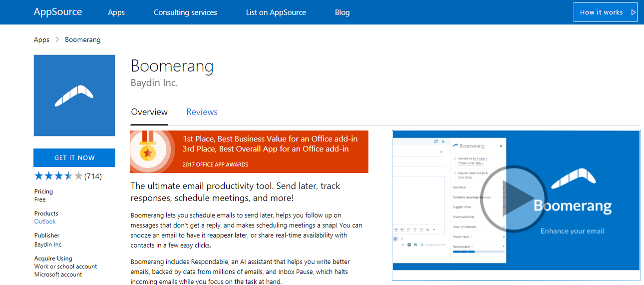This screenshot has width=644, height=285.
Task: Close the Boomerang panel shown in the preview
Action: [x=501, y=146]
